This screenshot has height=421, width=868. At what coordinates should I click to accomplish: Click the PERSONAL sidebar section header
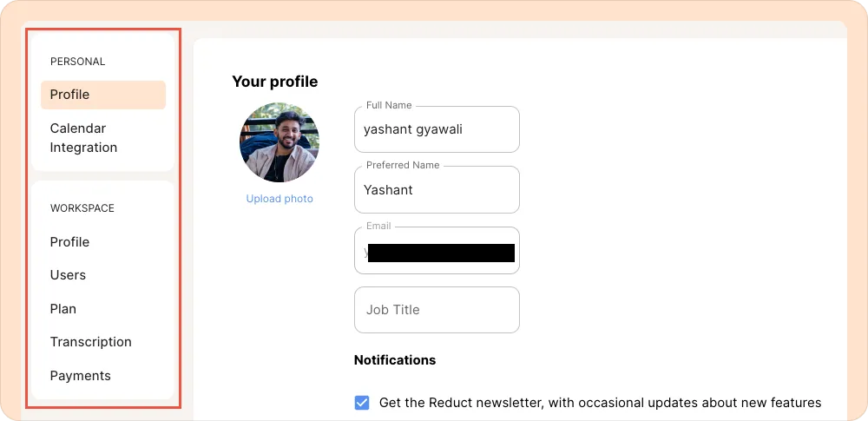[77, 62]
